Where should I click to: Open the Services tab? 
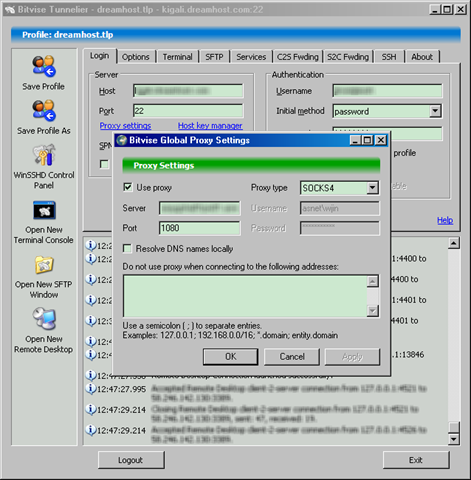[251, 57]
